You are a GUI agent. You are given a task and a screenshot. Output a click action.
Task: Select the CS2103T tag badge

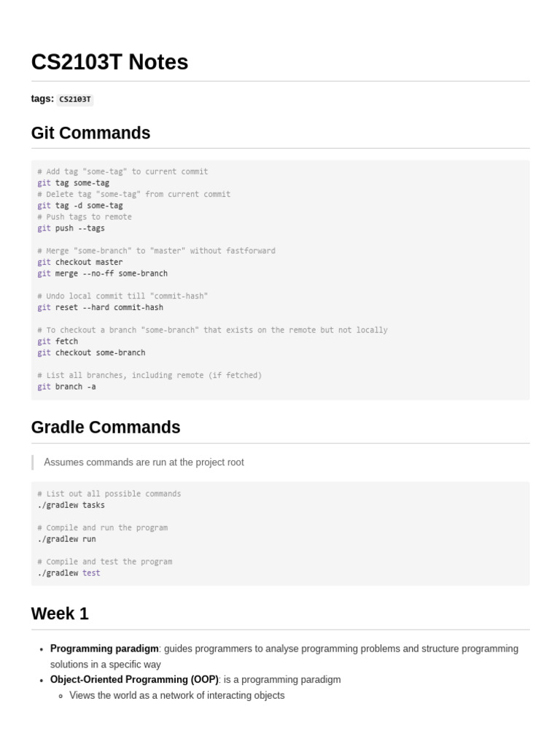[75, 99]
